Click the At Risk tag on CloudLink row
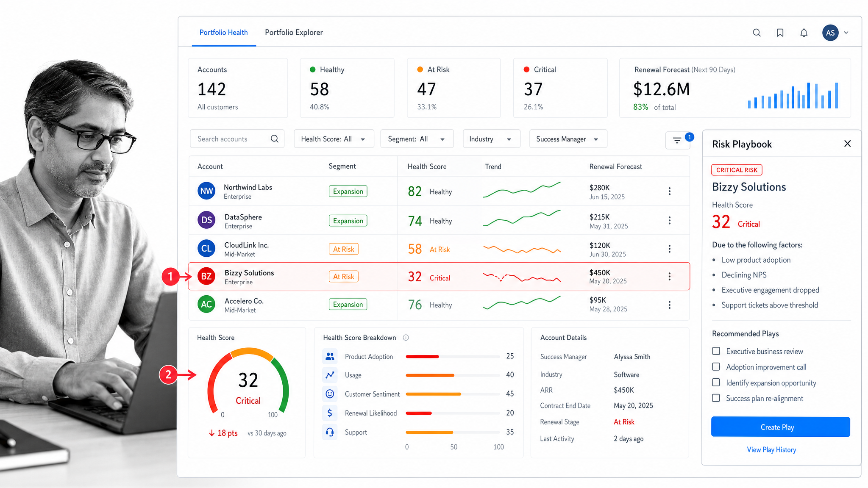868x488 pixels. pyautogui.click(x=343, y=249)
